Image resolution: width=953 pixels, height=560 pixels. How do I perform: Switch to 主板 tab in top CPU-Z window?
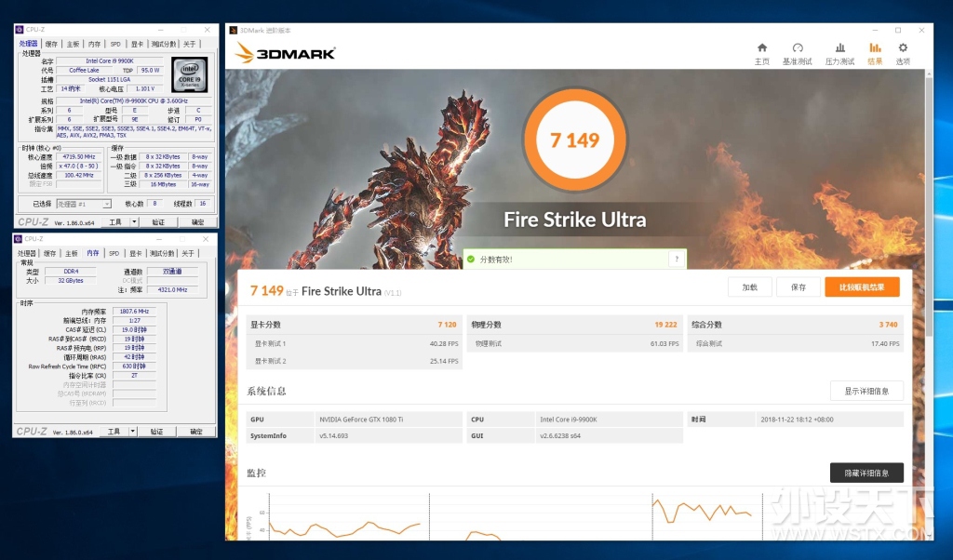pyautogui.click(x=73, y=44)
